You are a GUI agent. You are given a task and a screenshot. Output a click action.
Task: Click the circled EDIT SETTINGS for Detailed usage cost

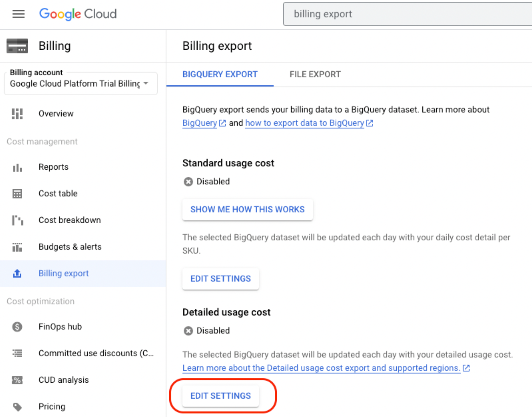click(x=220, y=396)
